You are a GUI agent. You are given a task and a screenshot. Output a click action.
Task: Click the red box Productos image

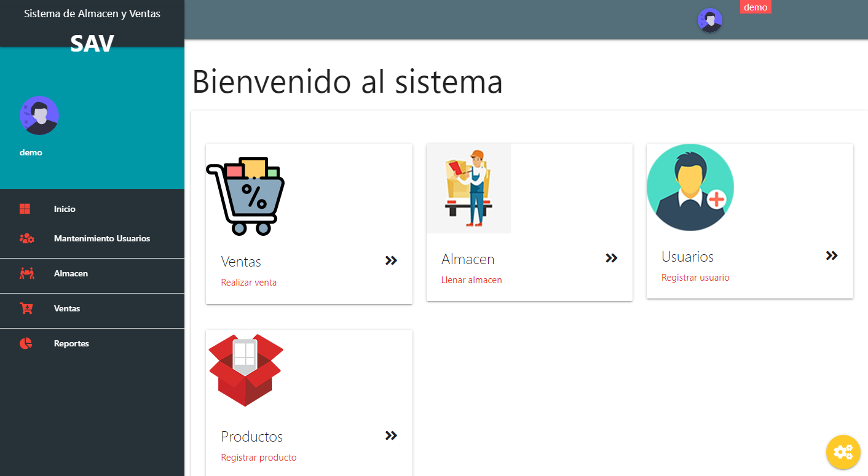pos(246,370)
